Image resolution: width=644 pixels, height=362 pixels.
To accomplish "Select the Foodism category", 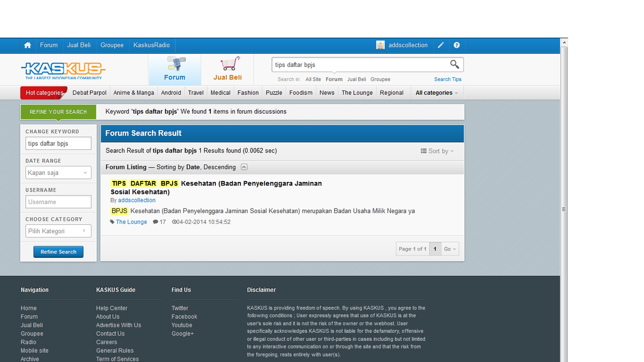I will tap(301, 93).
